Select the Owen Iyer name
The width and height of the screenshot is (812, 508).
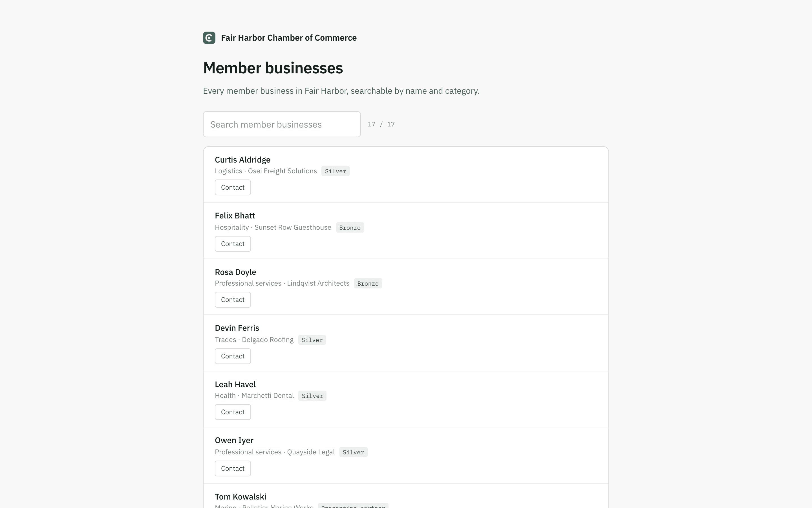pos(234,440)
